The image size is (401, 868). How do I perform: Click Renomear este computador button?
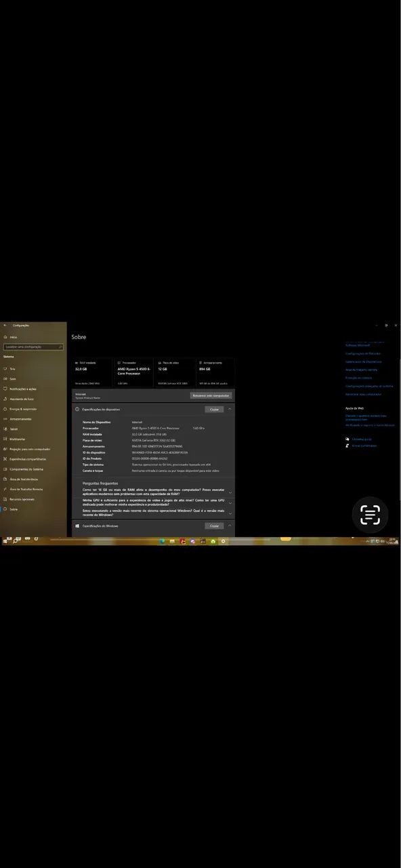[x=211, y=395]
